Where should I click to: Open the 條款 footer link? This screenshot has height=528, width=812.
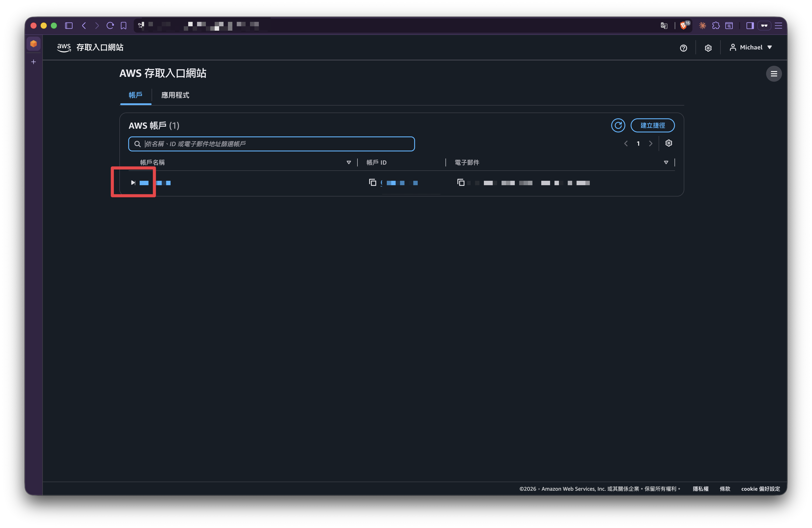pos(725,489)
